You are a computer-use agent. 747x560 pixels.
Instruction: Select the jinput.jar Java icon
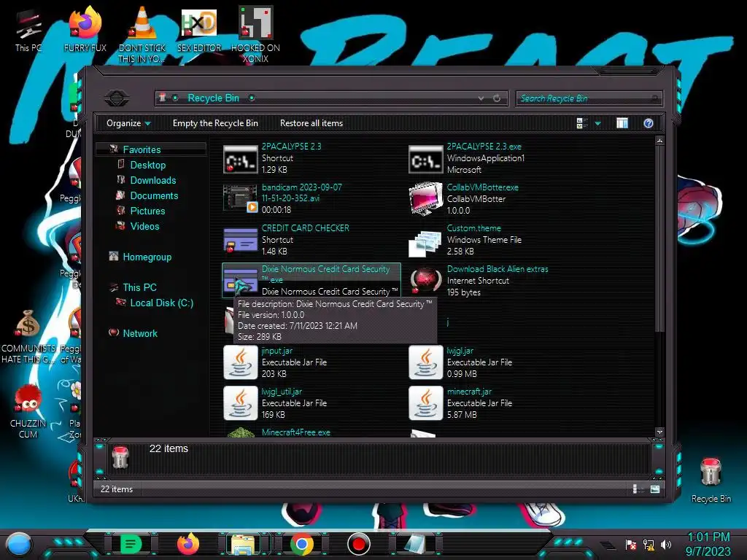[240, 362]
